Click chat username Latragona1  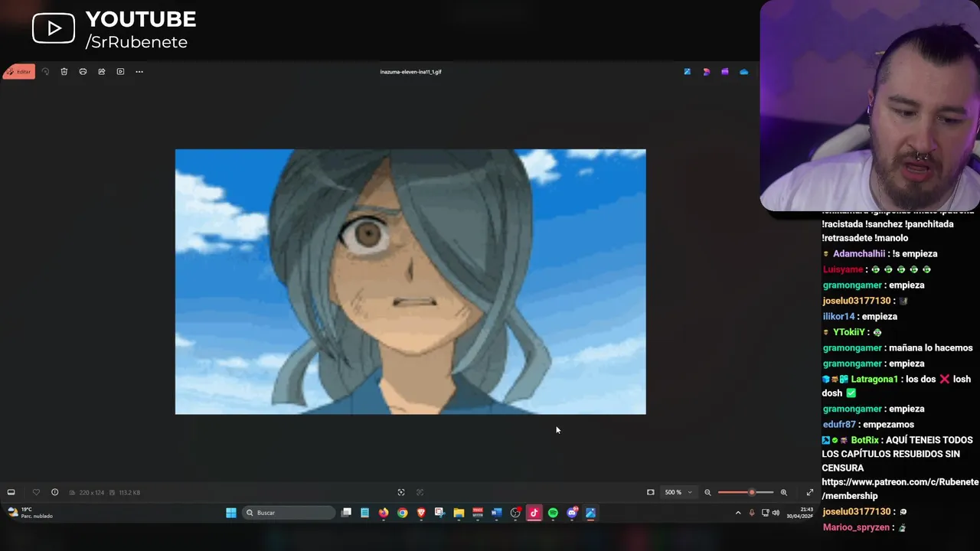874,380
